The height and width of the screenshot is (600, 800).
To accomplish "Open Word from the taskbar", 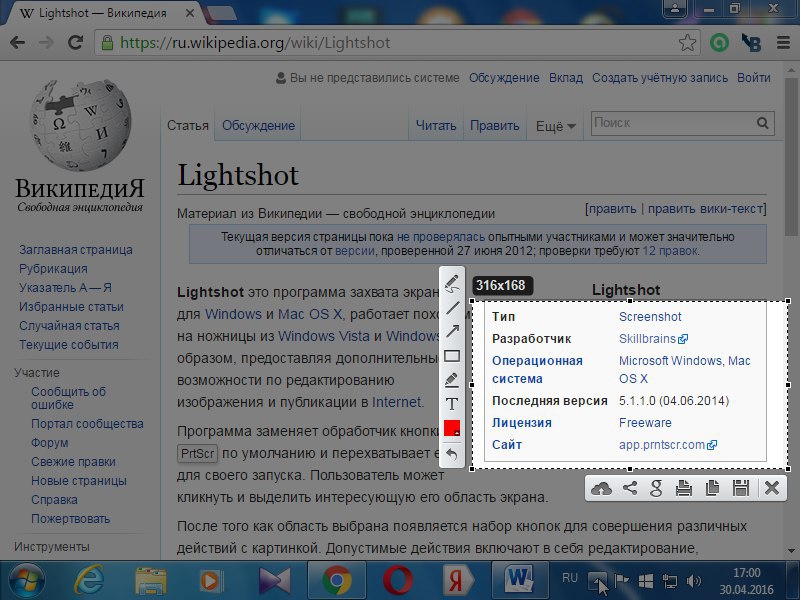I will pyautogui.click(x=519, y=580).
